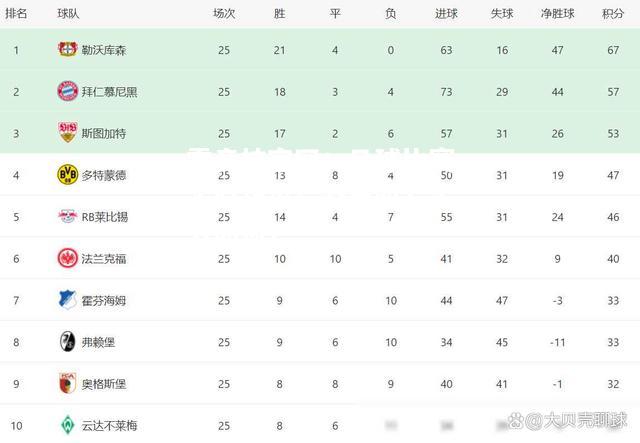Click the Bayern Munich club crest

[x=67, y=91]
